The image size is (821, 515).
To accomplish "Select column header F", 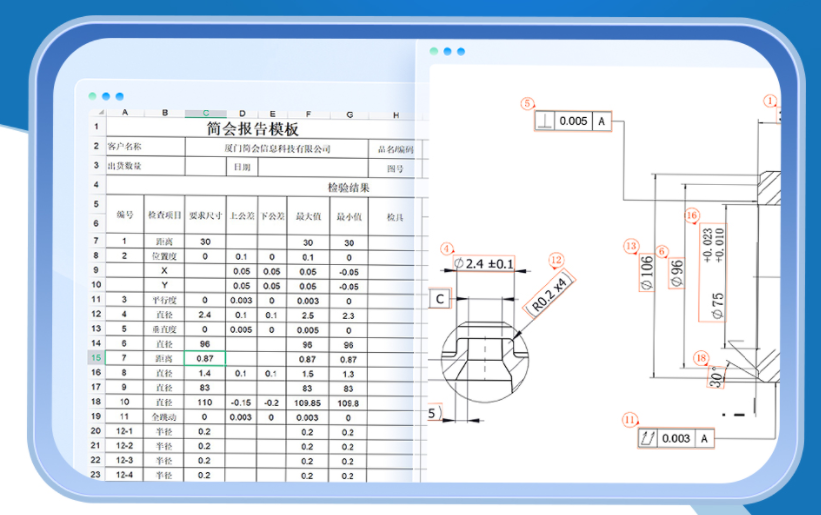I will pyautogui.click(x=308, y=114).
